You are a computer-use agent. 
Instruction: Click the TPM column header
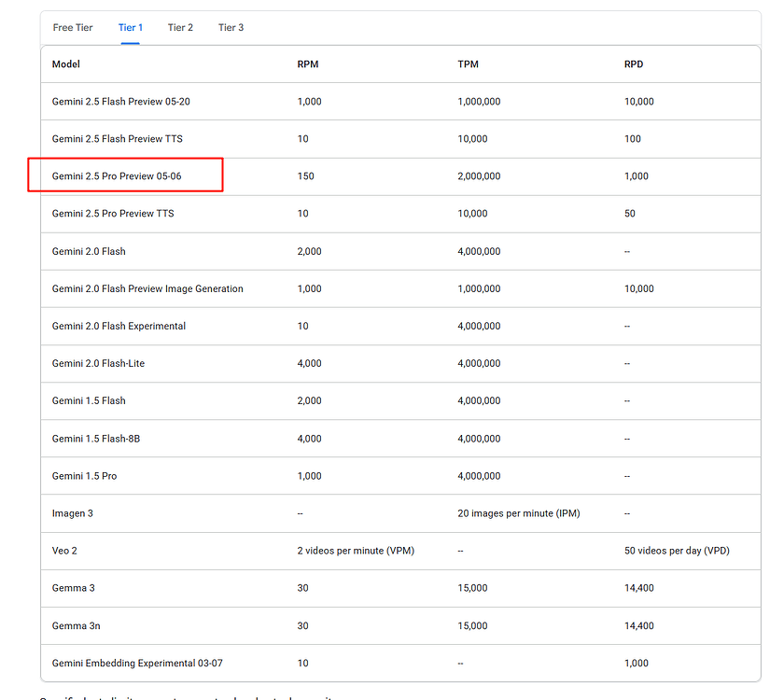468,64
